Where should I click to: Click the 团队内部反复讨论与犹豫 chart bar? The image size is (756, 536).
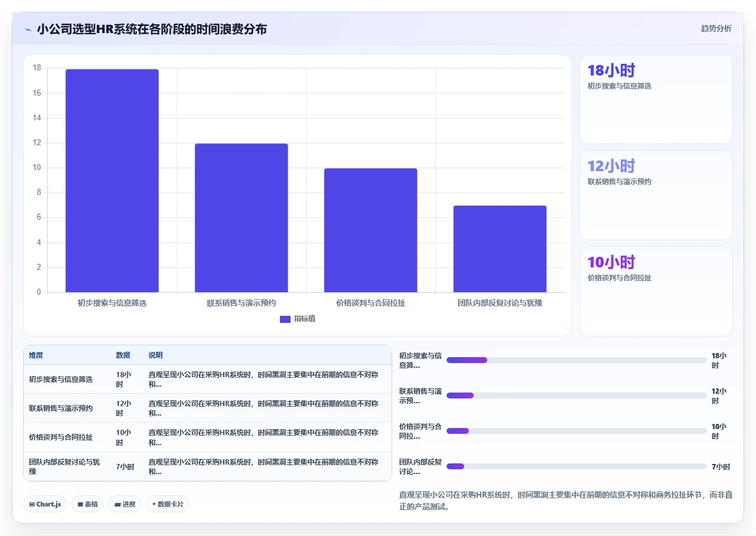(x=500, y=249)
